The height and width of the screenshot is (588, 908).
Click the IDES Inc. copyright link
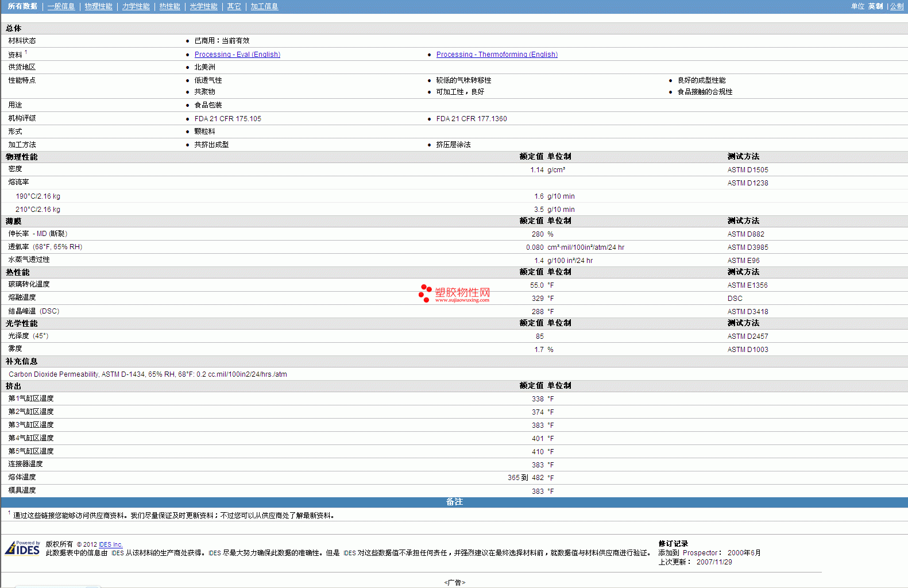[x=110, y=544]
